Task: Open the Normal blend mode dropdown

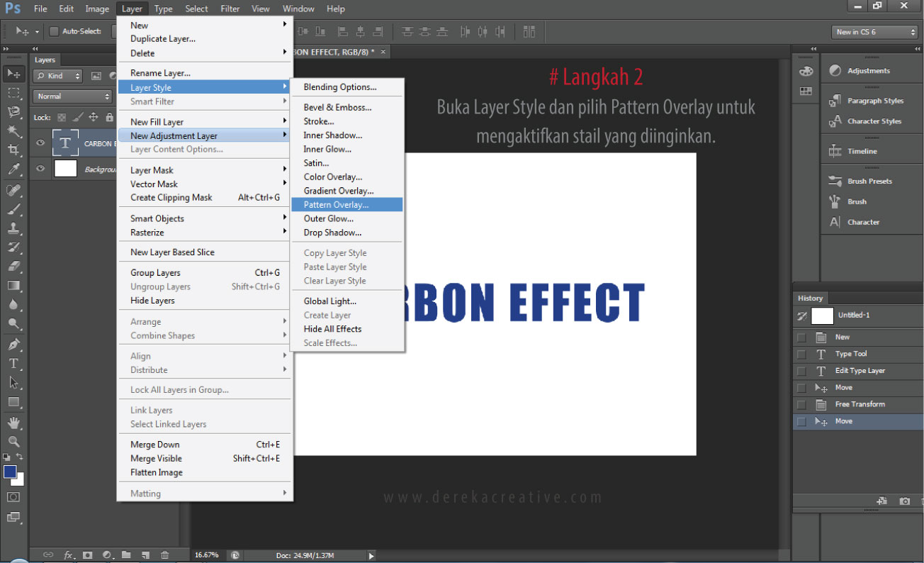Action: click(73, 96)
